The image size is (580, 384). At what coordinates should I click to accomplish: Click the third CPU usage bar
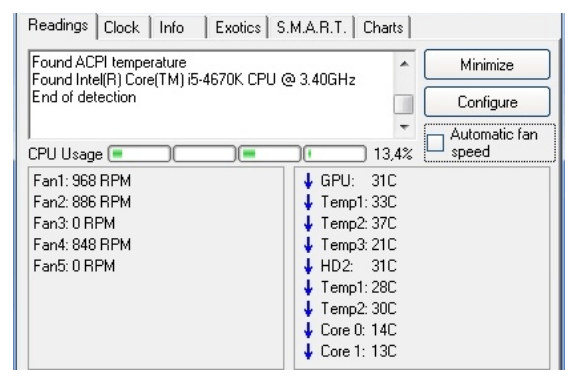tap(270, 154)
